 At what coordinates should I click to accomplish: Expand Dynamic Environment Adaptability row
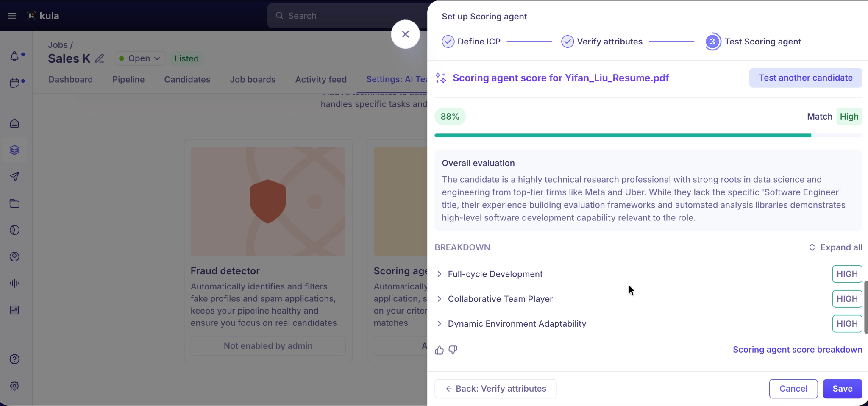pyautogui.click(x=648, y=324)
